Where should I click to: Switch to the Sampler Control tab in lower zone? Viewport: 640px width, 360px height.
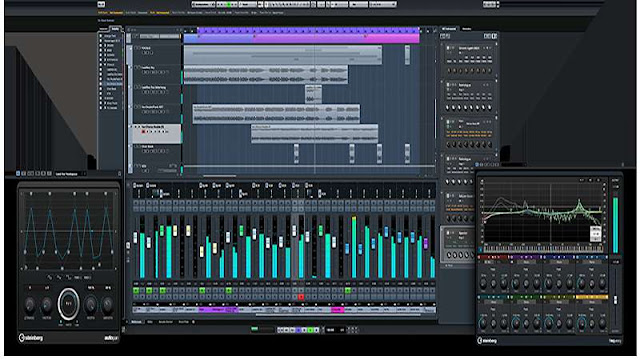click(x=166, y=322)
